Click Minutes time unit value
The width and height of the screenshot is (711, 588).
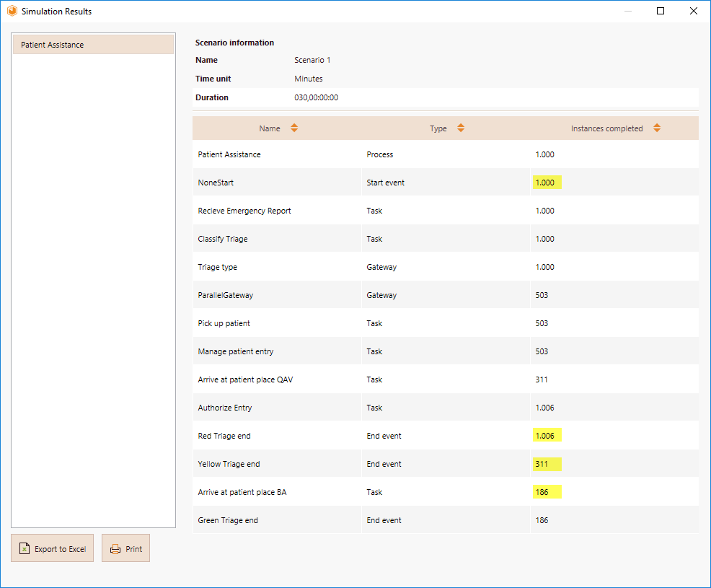click(x=309, y=79)
